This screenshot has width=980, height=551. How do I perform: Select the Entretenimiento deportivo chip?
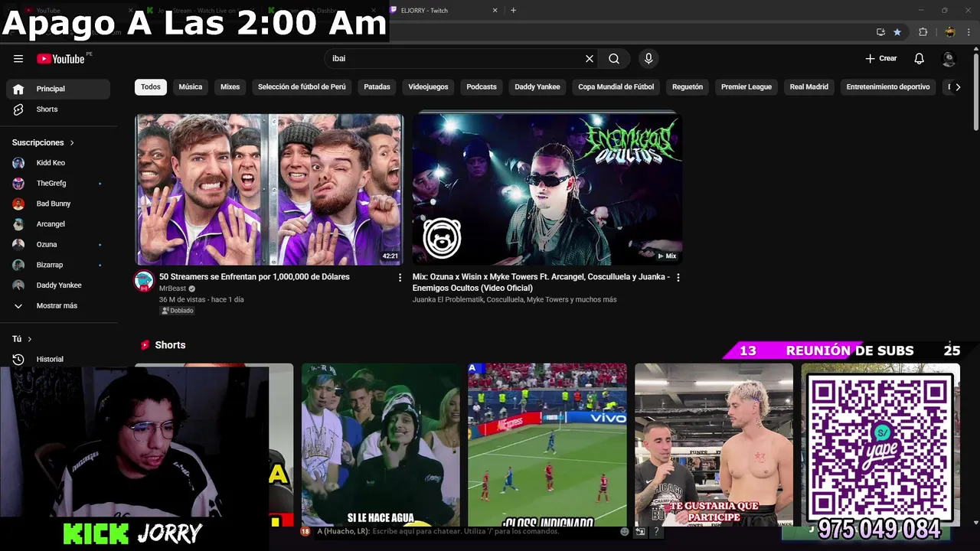[x=888, y=87]
